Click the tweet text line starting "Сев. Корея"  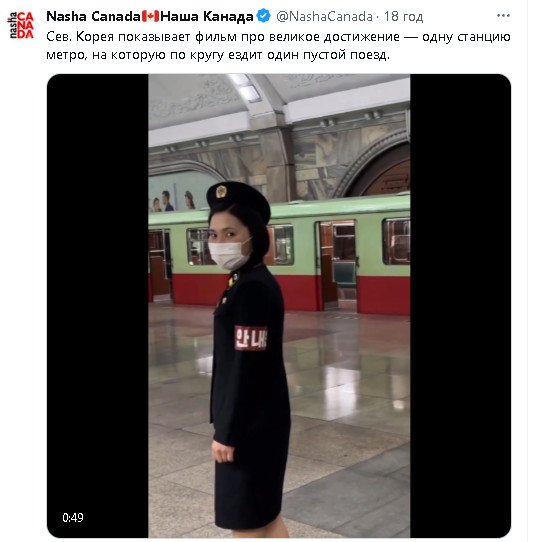(x=278, y=37)
